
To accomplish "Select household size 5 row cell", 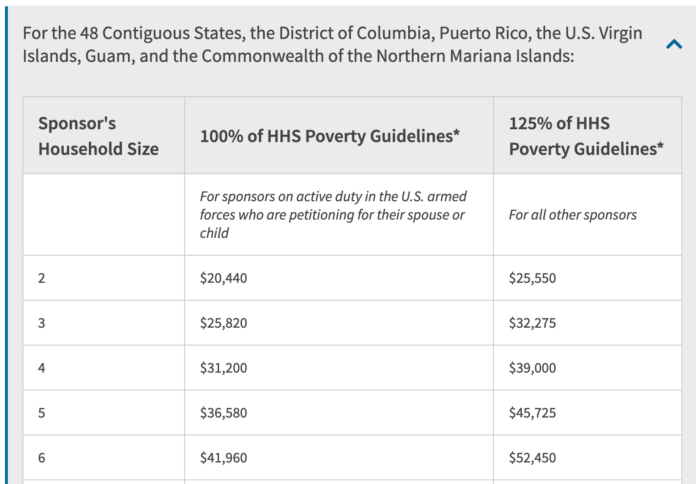I will point(41,413).
